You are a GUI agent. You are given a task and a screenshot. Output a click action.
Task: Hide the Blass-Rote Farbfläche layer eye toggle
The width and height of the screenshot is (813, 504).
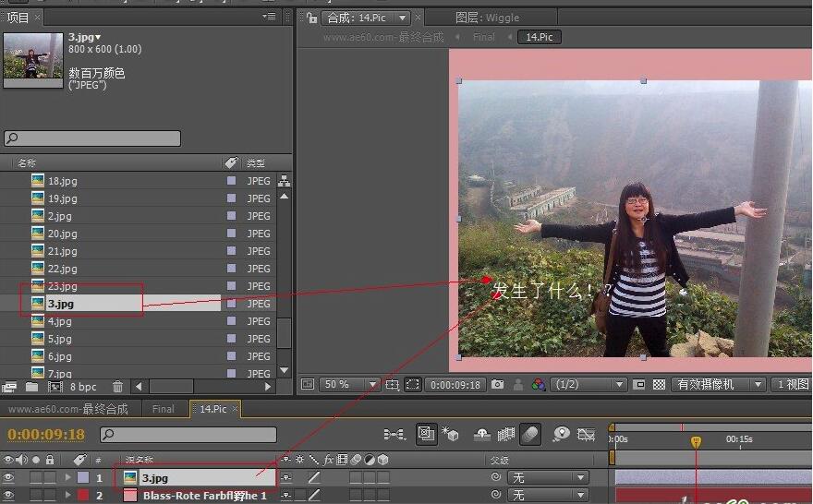click(9, 496)
